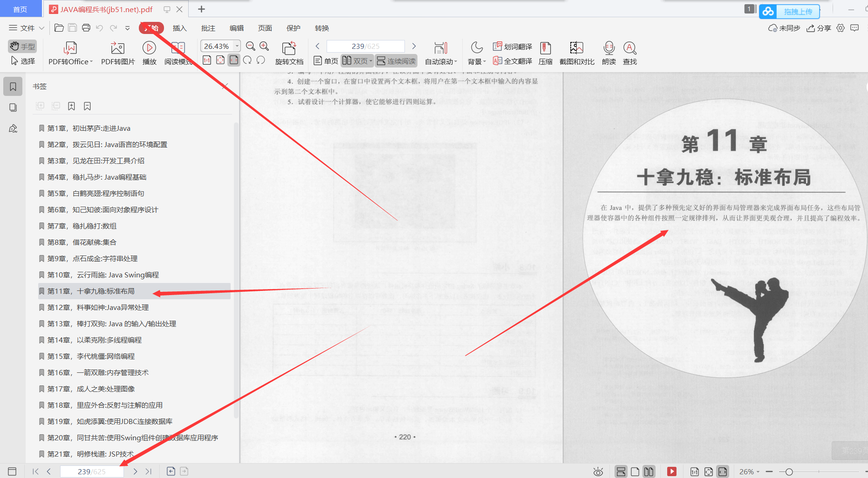Go to previous page arrow in toolbar
This screenshot has width=868, height=478.
point(318,46)
